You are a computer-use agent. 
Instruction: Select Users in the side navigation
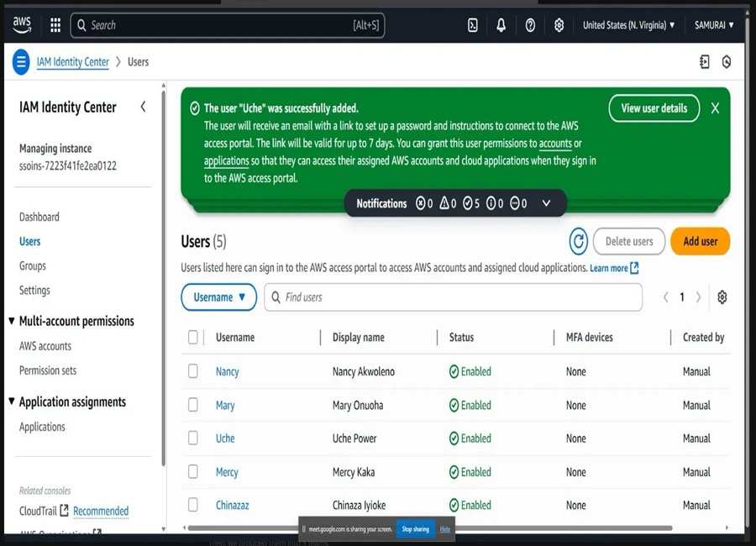(30, 241)
